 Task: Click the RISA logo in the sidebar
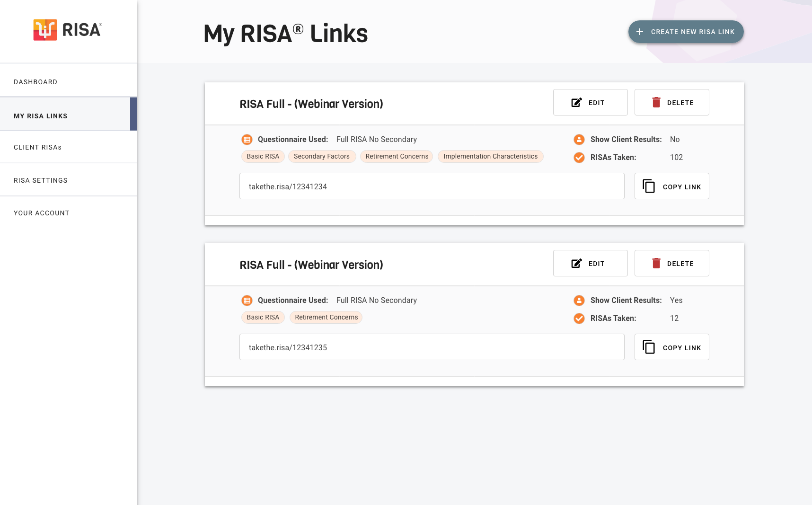tap(68, 30)
